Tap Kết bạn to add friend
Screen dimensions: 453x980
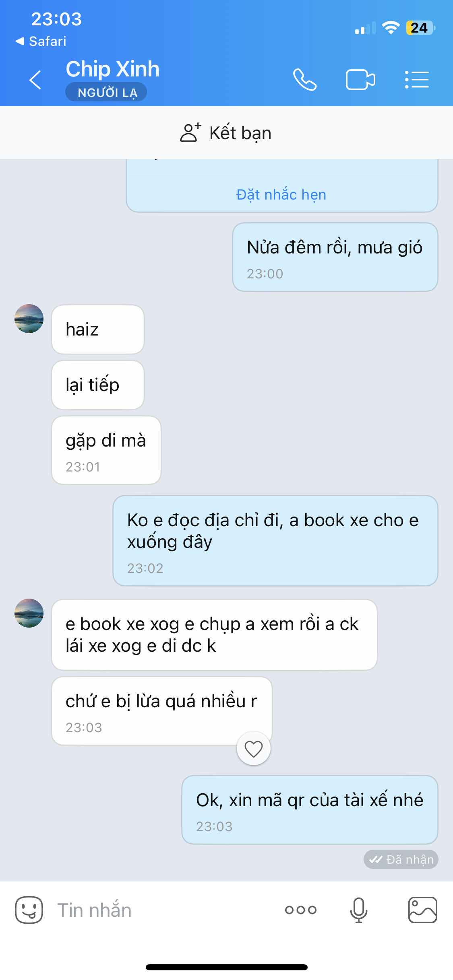click(226, 133)
